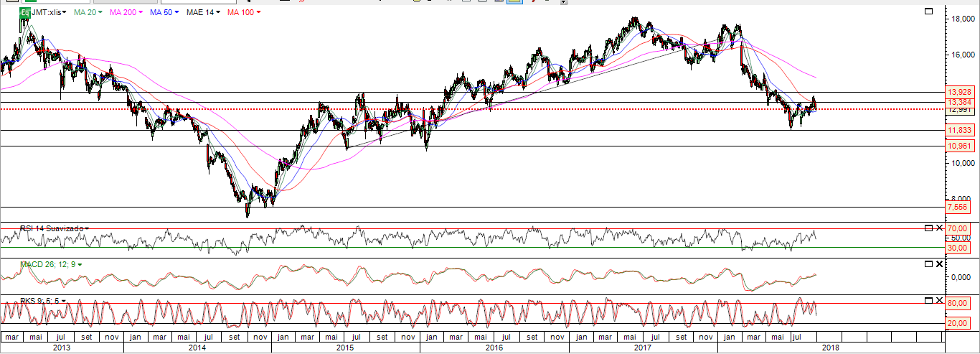Image resolution: width=980 pixels, height=354 pixels.
Task: Select the PKS 80,00 level label
Action: point(959,304)
